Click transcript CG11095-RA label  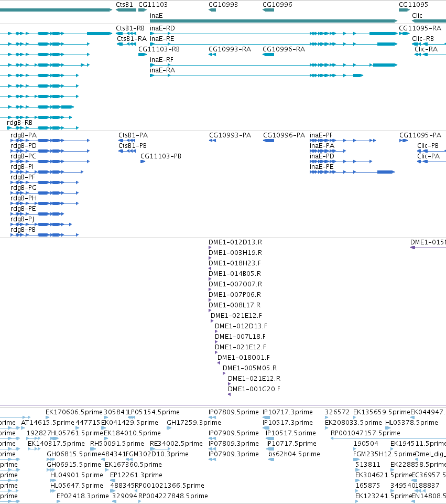pyautogui.click(x=420, y=28)
